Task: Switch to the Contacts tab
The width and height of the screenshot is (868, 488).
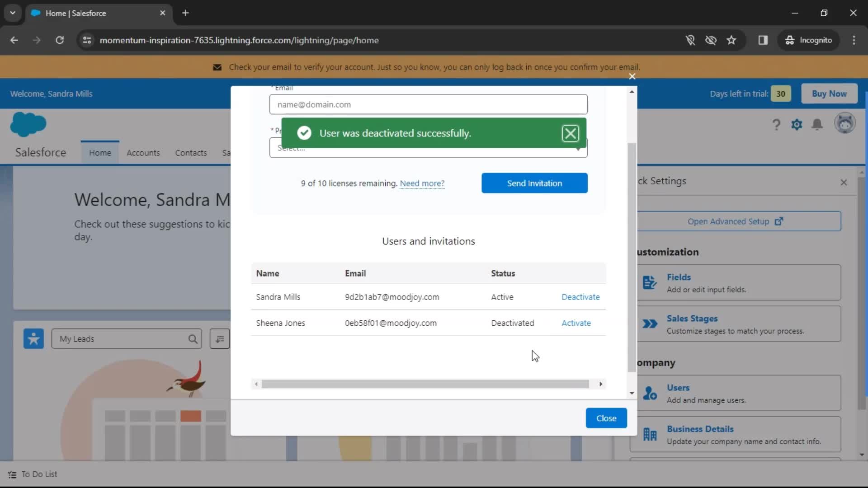Action: click(191, 153)
